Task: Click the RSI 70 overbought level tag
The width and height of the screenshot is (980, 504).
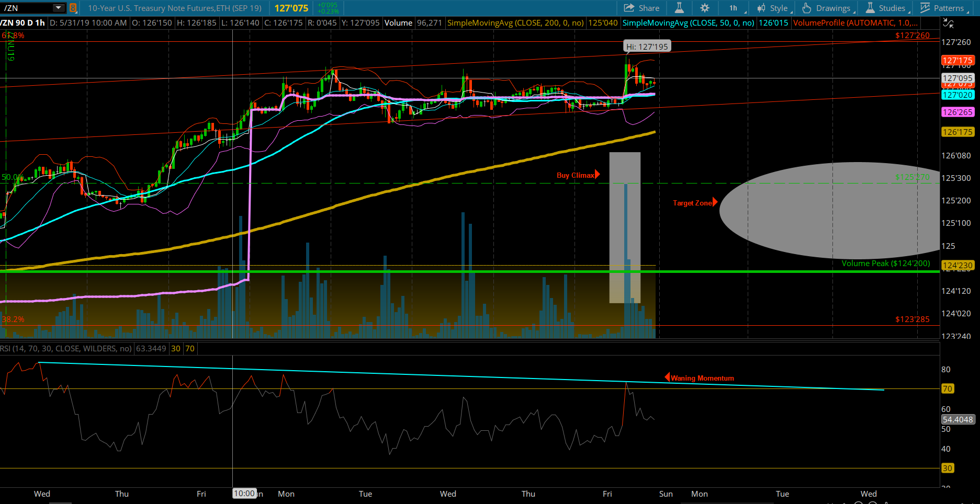Action: (948, 388)
